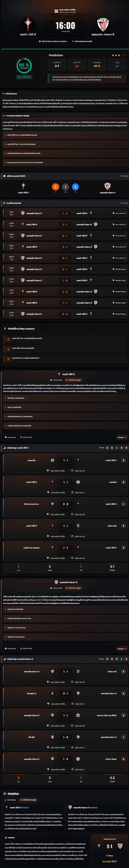Expand the Athletic Bilbao B read-more dropdown
This screenshot has height=868, width=129.
pos(122,648)
